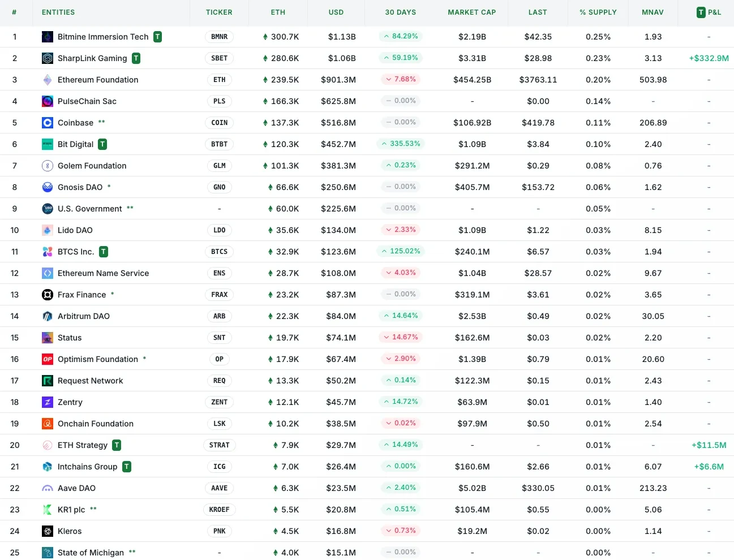Viewport: 734px width, 560px height.
Task: Click the Aave DAO ghost icon
Action: (48, 488)
